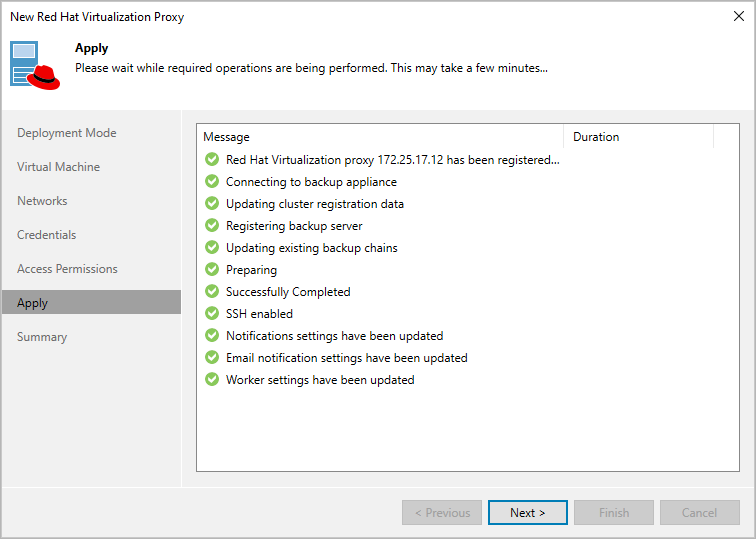Click the Red Hat proxy wizard icon
The height and width of the screenshot is (539, 756).
[x=35, y=65]
